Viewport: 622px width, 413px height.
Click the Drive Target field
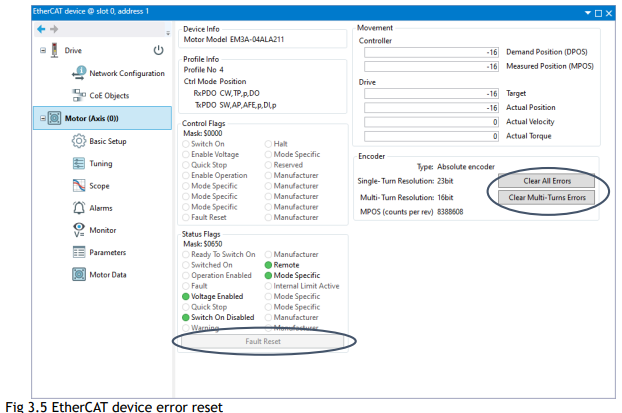[x=431, y=94]
